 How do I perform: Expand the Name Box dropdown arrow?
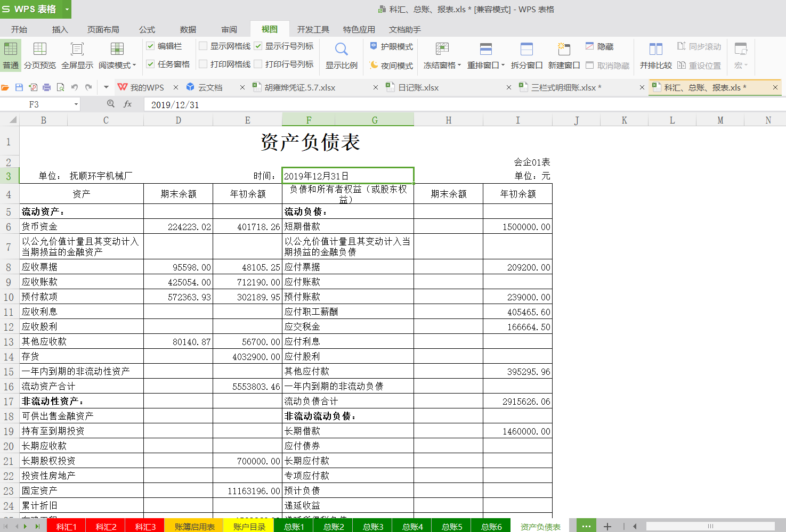pyautogui.click(x=76, y=105)
